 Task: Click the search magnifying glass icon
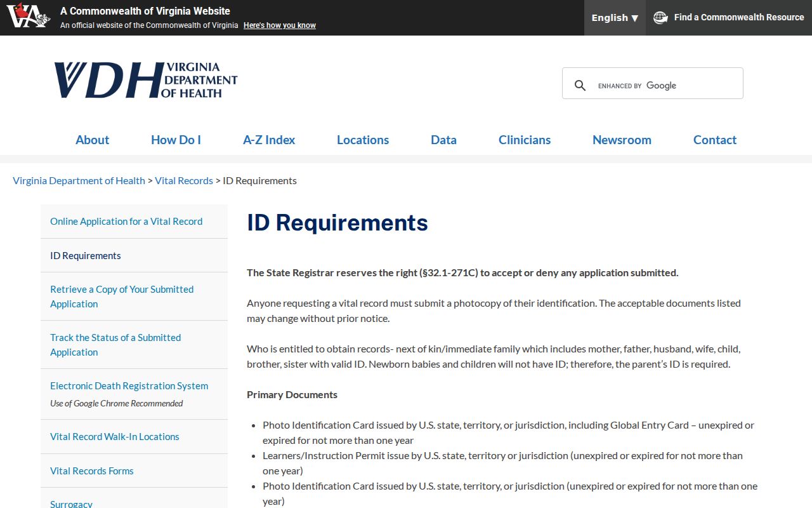tap(580, 85)
